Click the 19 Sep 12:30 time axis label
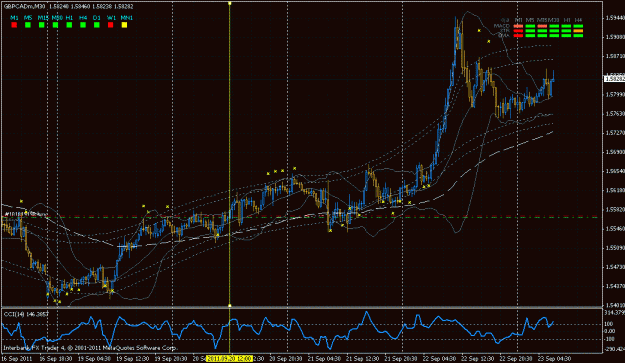Screen dimensions: 625x363 point(134,358)
